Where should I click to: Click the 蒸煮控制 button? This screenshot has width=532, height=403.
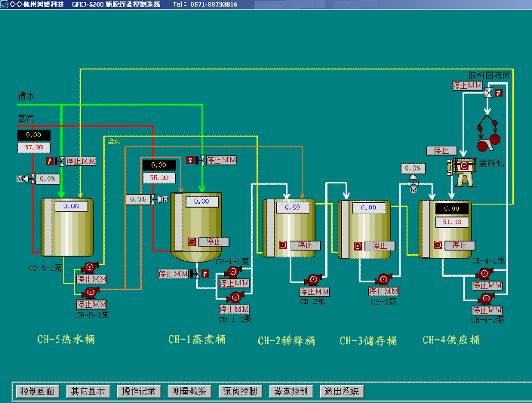coord(291,391)
